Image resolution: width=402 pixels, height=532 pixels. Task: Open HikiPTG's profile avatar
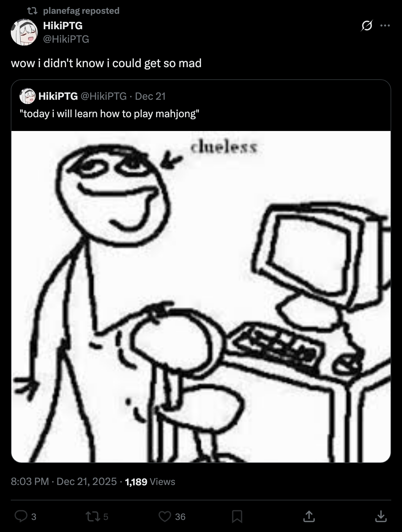click(24, 32)
